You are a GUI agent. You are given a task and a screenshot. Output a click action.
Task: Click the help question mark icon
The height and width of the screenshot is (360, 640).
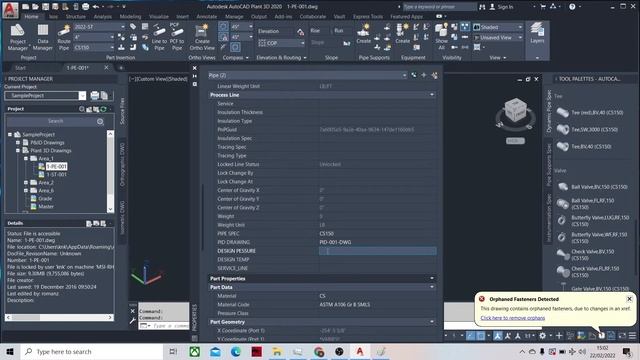572,7
